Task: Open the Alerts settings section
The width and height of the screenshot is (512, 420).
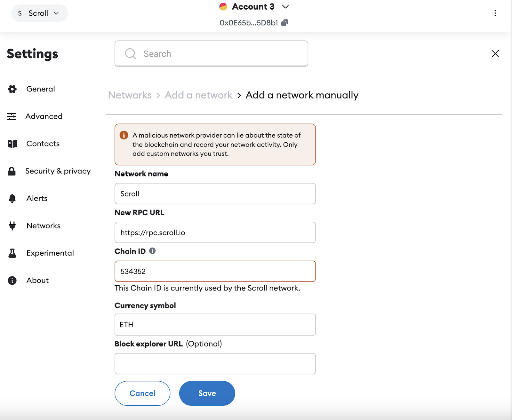Action: 37,198
